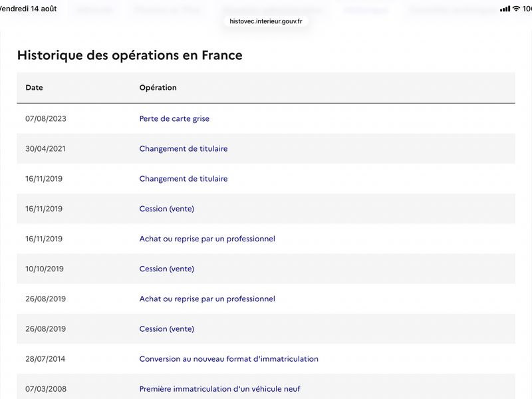Select the 07/08/2023 date cell
532x399 pixels.
[46, 119]
